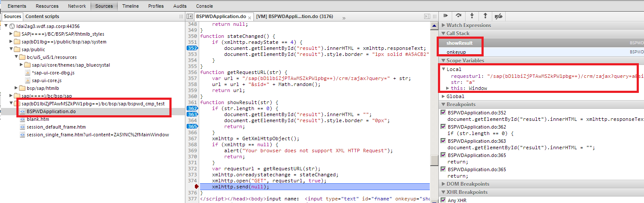This screenshot has height=203, width=644.
Task: Hide the debugger pane using toggle icon
Action: (428, 16)
